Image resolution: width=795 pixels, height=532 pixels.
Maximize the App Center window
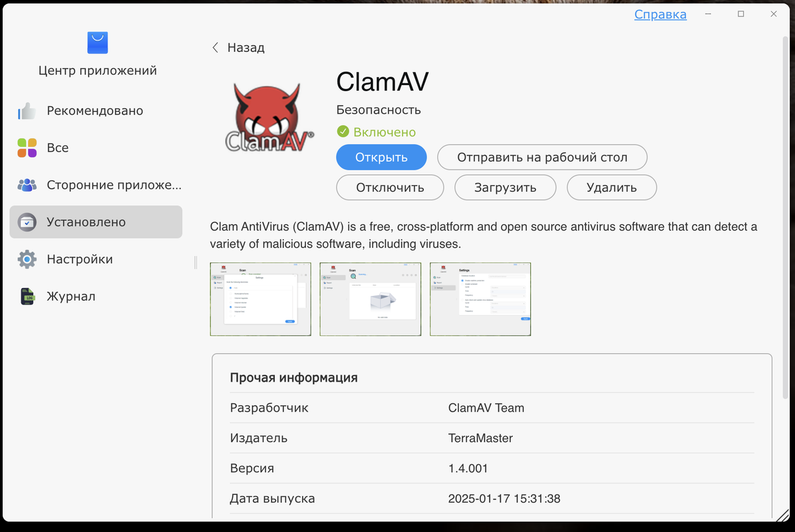[740, 14]
